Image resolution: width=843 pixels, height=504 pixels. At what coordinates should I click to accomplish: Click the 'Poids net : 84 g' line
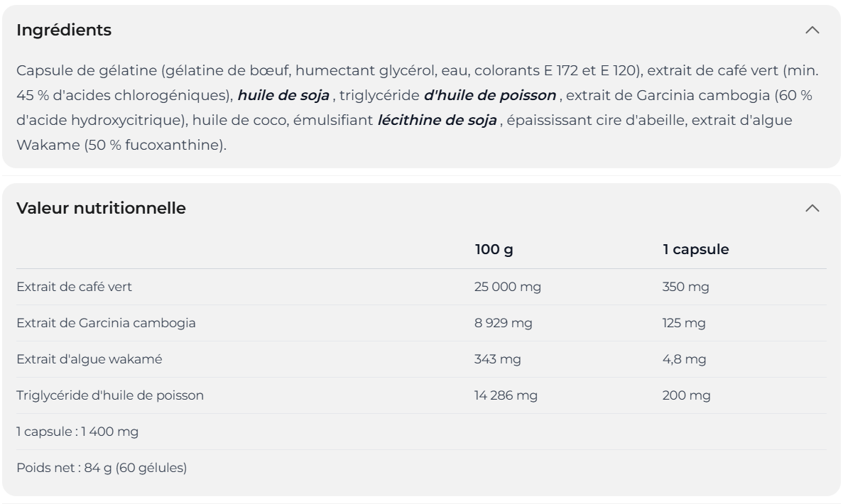click(x=102, y=468)
